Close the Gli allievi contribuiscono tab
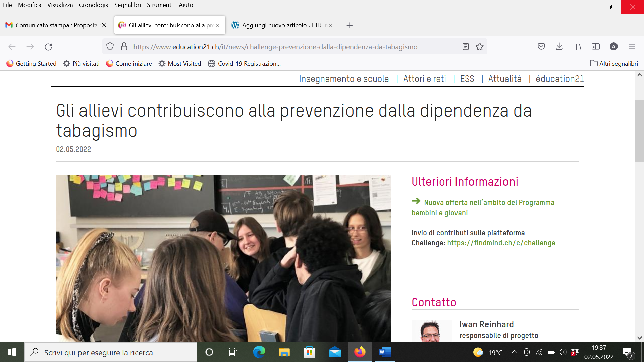This screenshot has width=644, height=362. (217, 25)
